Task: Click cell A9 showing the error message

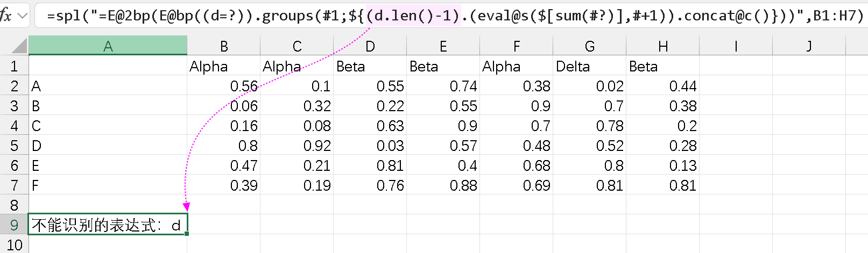Action: click(x=108, y=225)
